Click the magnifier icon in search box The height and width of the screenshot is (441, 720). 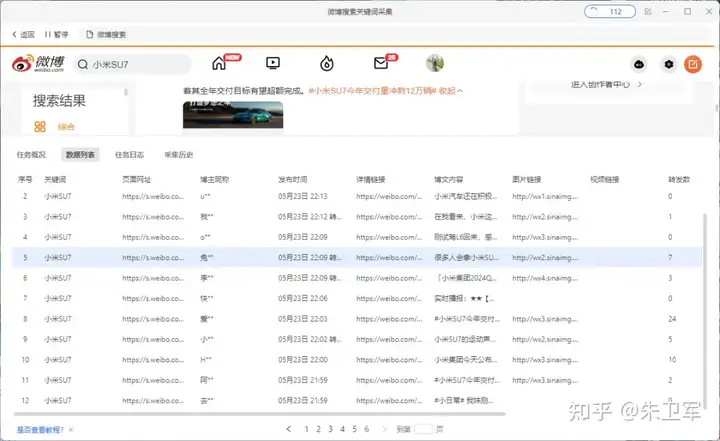pos(83,64)
